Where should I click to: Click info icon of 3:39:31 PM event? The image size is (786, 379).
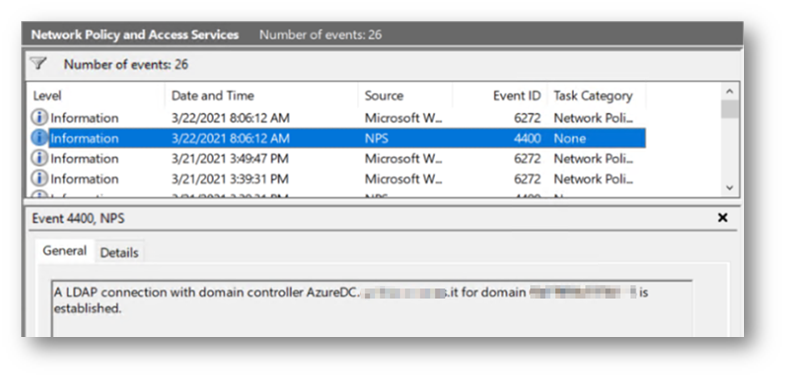point(40,178)
